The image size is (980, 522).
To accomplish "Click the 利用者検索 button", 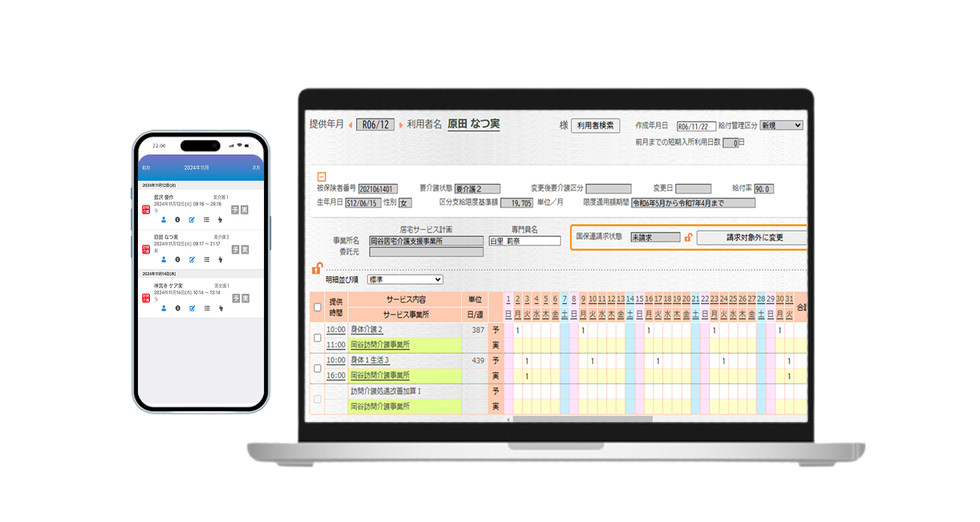I will [x=595, y=126].
